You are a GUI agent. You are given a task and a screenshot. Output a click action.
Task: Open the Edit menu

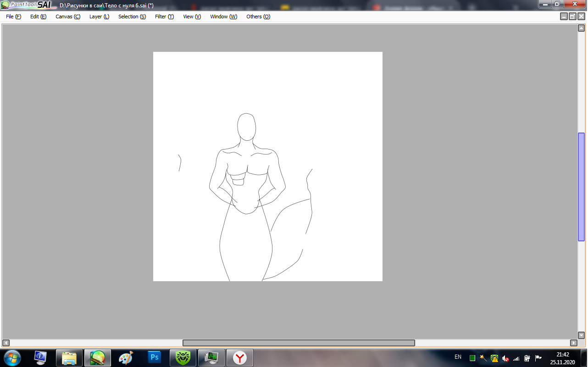coord(38,17)
